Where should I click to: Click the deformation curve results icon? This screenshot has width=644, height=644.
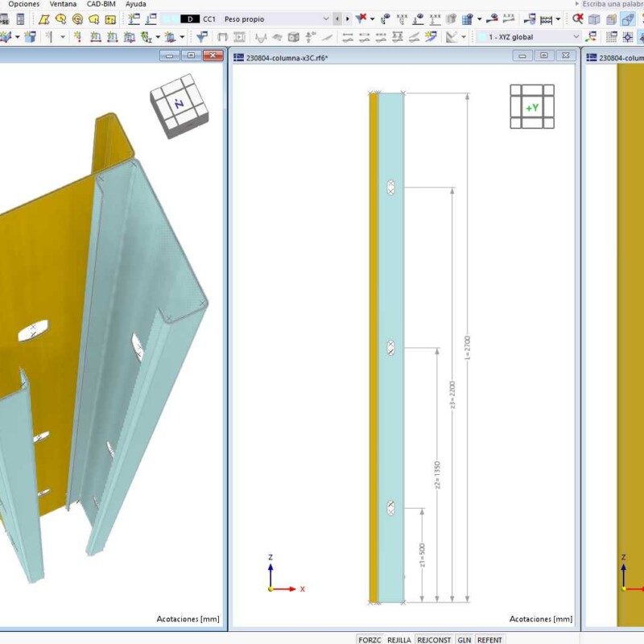[261, 38]
